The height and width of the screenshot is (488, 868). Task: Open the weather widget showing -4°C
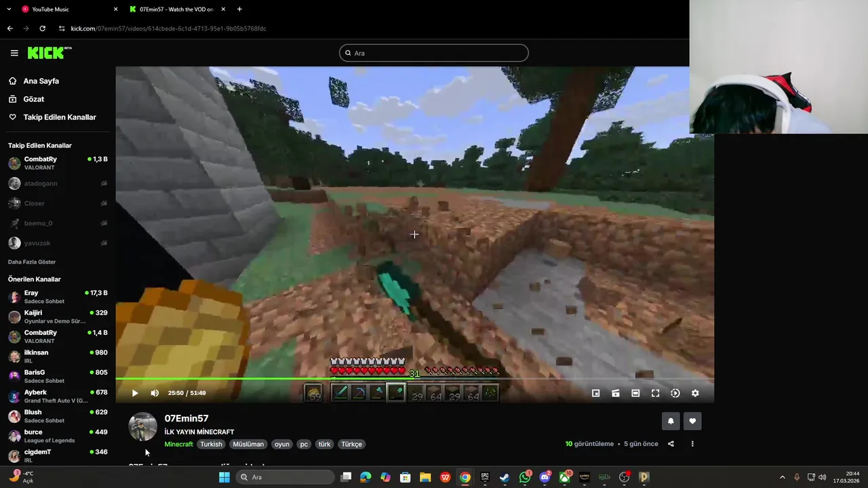coord(22,476)
